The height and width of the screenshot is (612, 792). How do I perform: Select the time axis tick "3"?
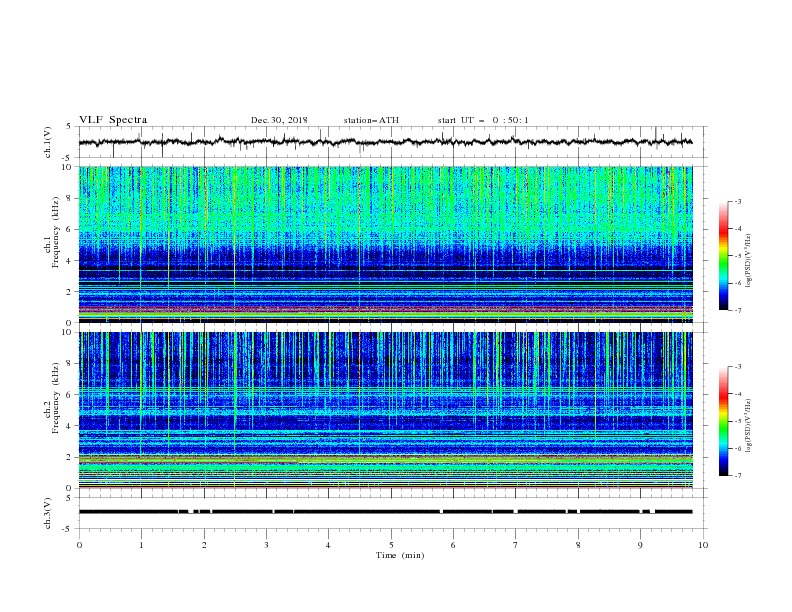(x=266, y=545)
